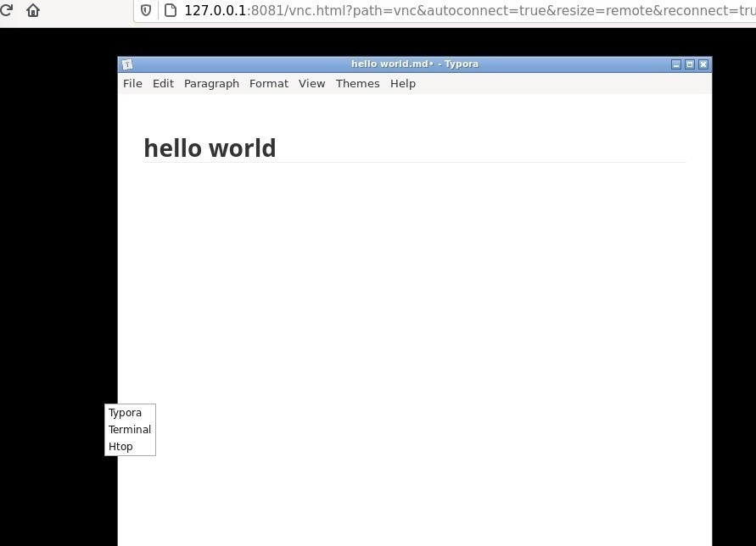Open the Edit menu

click(163, 83)
